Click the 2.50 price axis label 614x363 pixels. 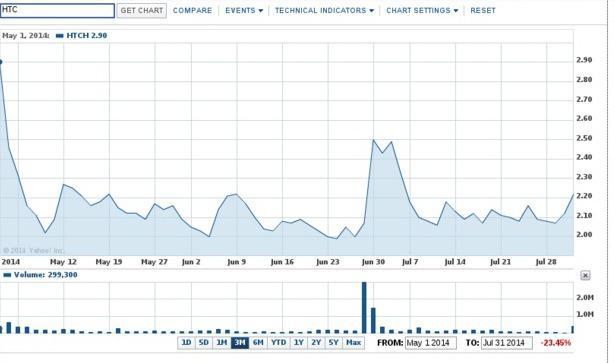pos(584,138)
